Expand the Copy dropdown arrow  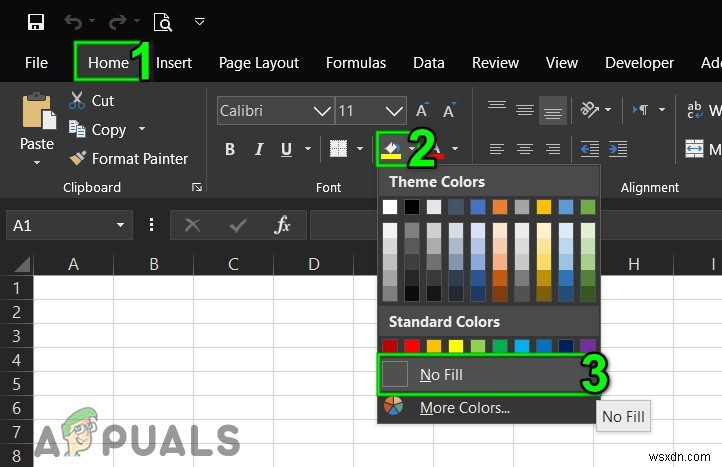click(x=142, y=128)
